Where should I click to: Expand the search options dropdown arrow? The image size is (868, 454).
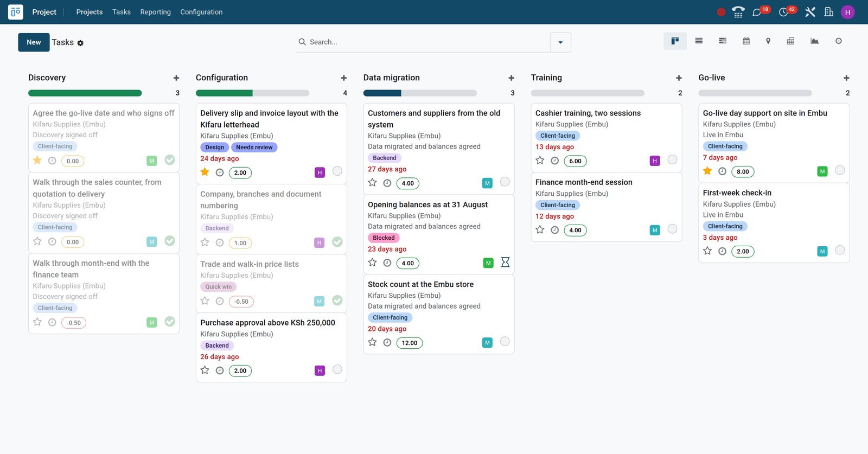tap(560, 42)
